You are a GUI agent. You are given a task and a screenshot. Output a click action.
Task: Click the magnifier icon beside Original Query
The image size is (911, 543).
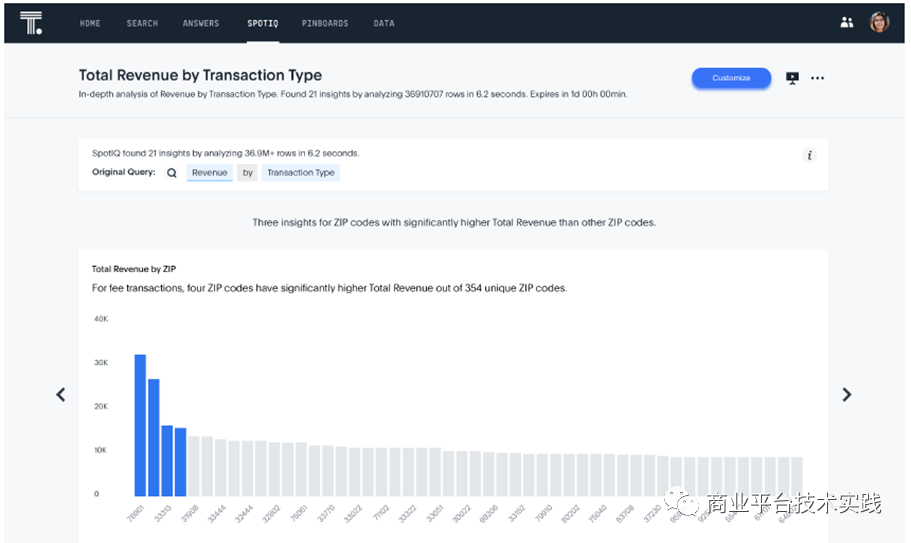click(172, 173)
